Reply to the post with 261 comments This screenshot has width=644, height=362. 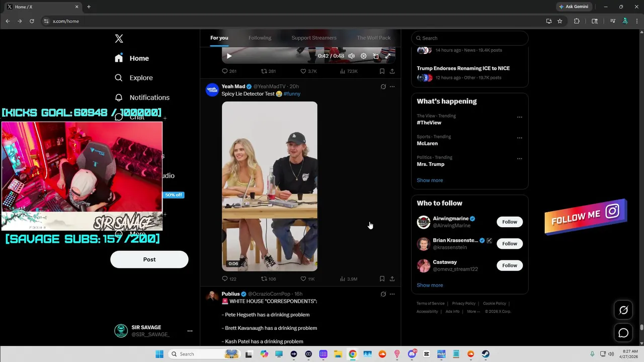[x=229, y=71]
